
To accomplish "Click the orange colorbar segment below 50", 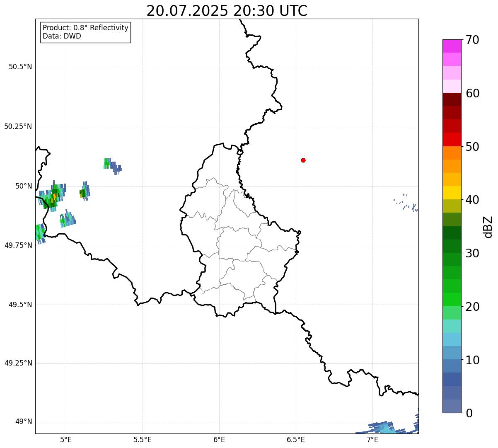I will (x=452, y=153).
